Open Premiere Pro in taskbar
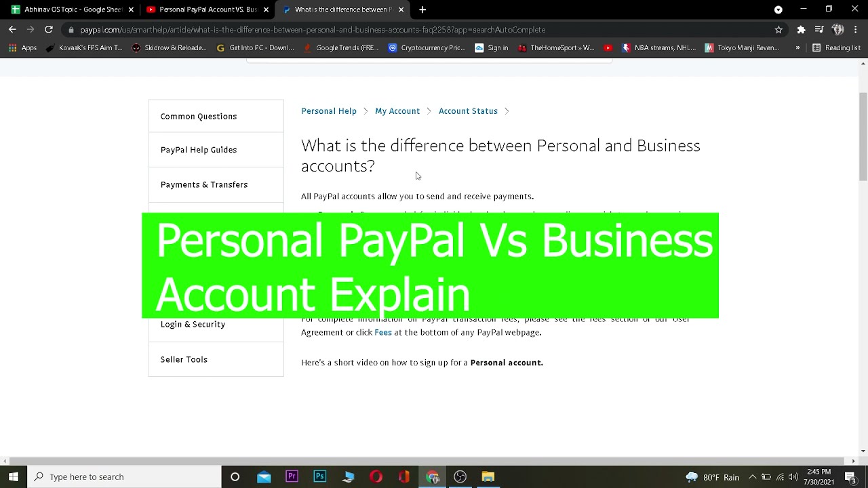 [292, 476]
